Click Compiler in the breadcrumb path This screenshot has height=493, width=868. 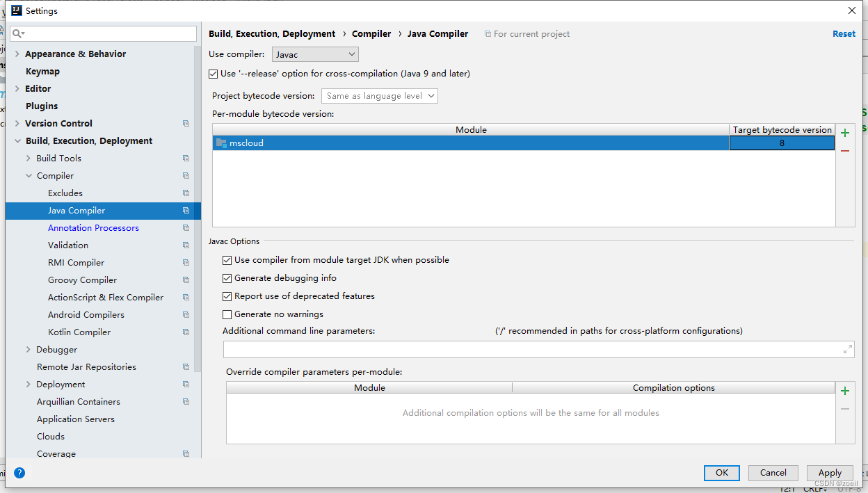tap(371, 34)
